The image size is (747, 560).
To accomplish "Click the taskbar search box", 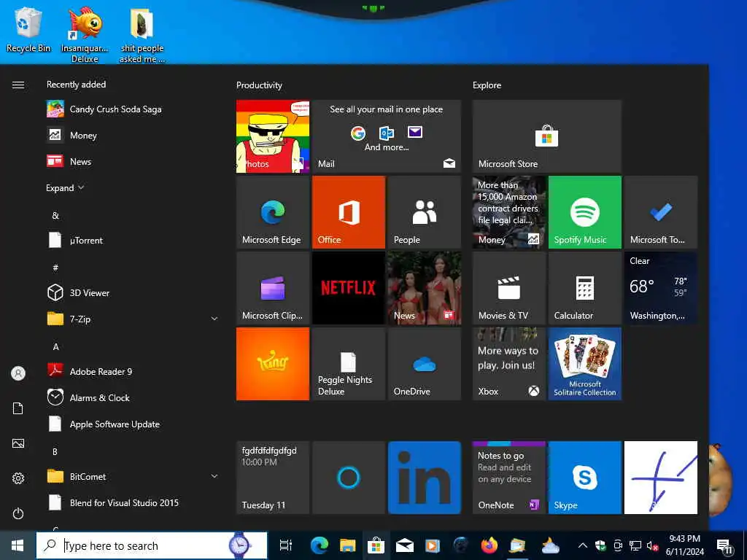I will 152,545.
